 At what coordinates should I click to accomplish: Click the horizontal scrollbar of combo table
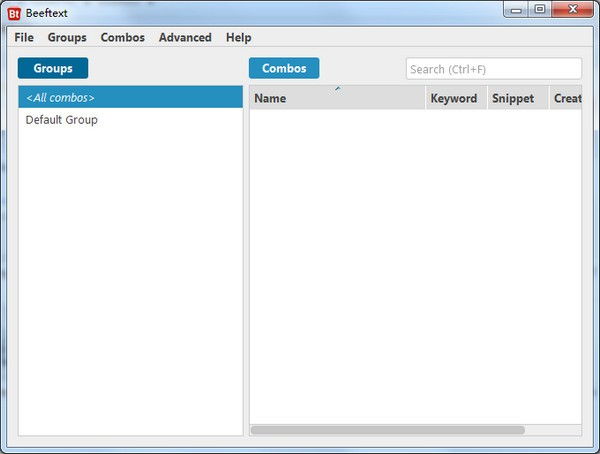click(x=388, y=430)
